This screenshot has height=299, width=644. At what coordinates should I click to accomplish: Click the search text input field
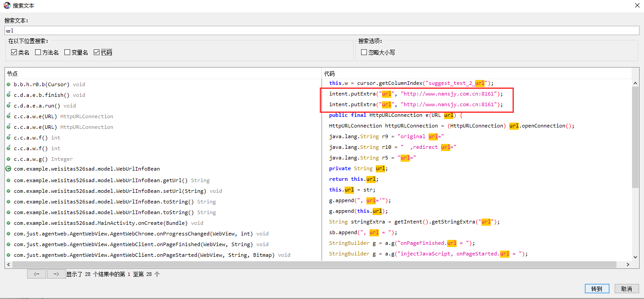[322, 31]
